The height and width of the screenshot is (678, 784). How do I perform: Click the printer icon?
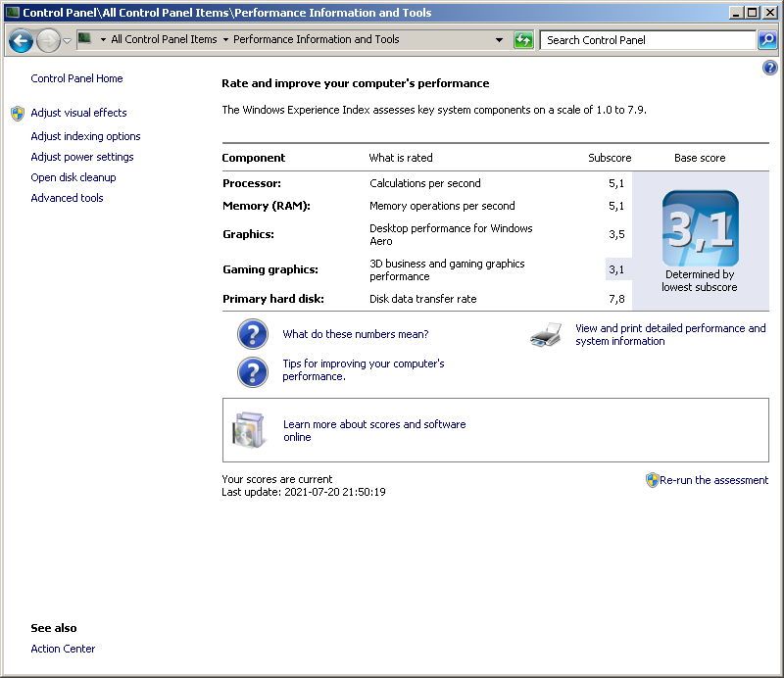(546, 334)
